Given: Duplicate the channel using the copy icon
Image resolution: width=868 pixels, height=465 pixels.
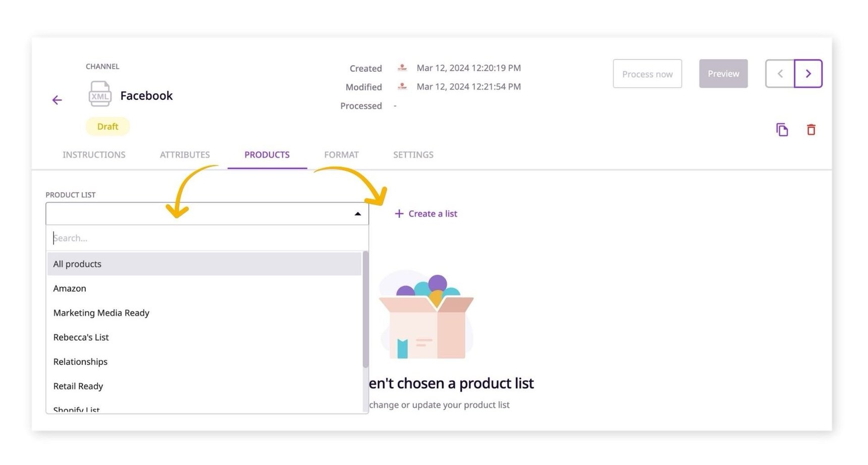Looking at the screenshot, I should pyautogui.click(x=782, y=130).
